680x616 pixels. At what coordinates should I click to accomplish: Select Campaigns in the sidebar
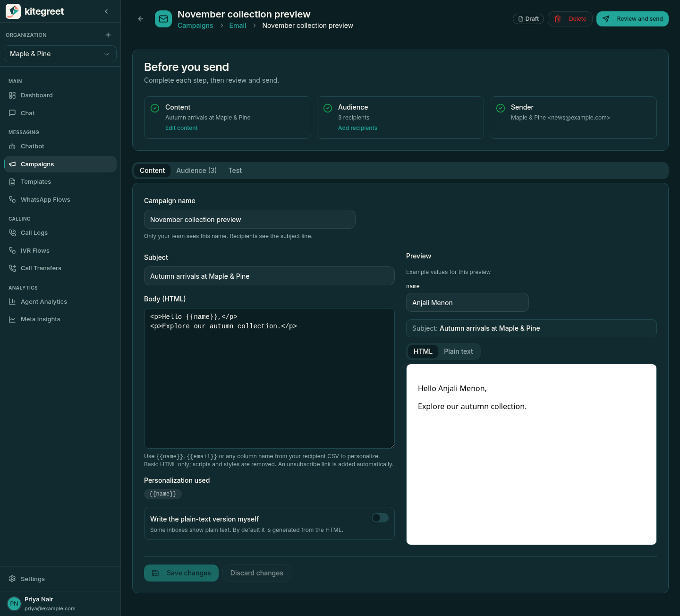coord(60,164)
